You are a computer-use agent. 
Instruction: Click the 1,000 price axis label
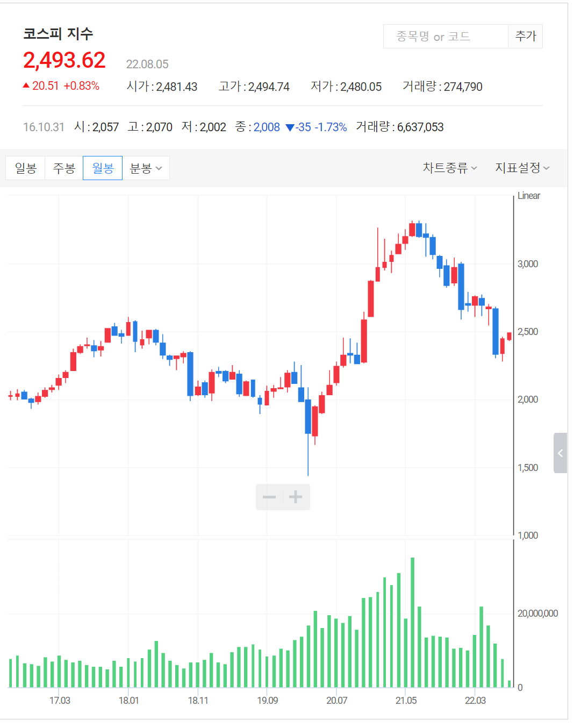[528, 536]
